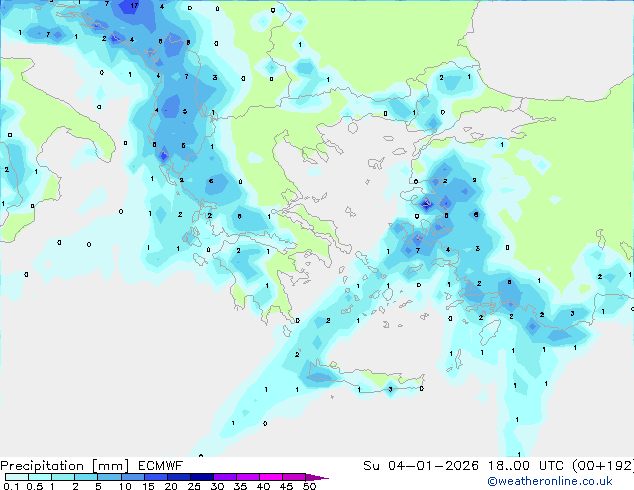Click the lightest 0.1–0.5 mm legend swatch
634x490 pixels.
click(17, 477)
